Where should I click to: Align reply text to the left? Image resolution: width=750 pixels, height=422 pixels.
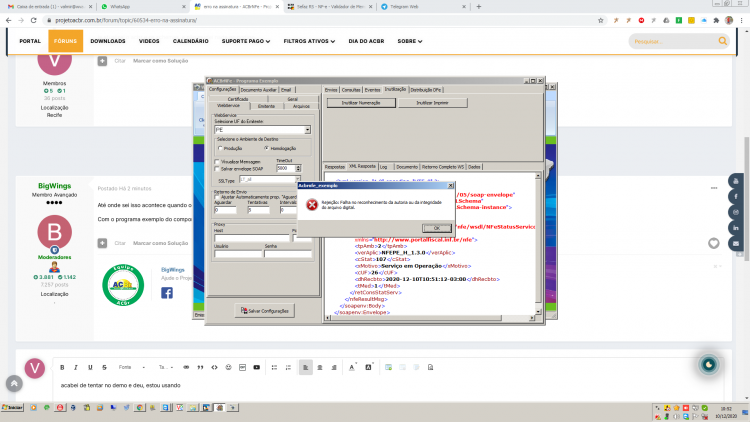click(306, 367)
